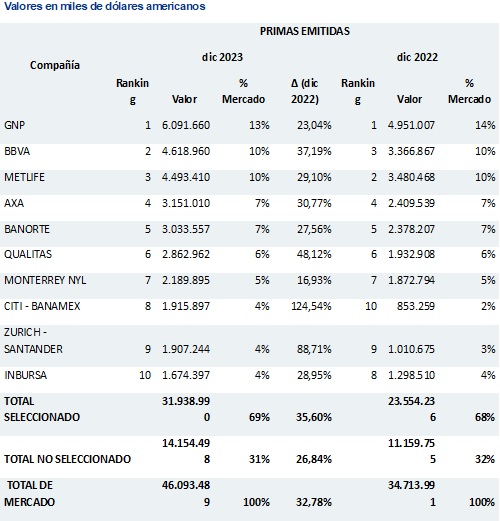Click AXA's variation value 30,77%
500x521 pixels.
tap(314, 203)
